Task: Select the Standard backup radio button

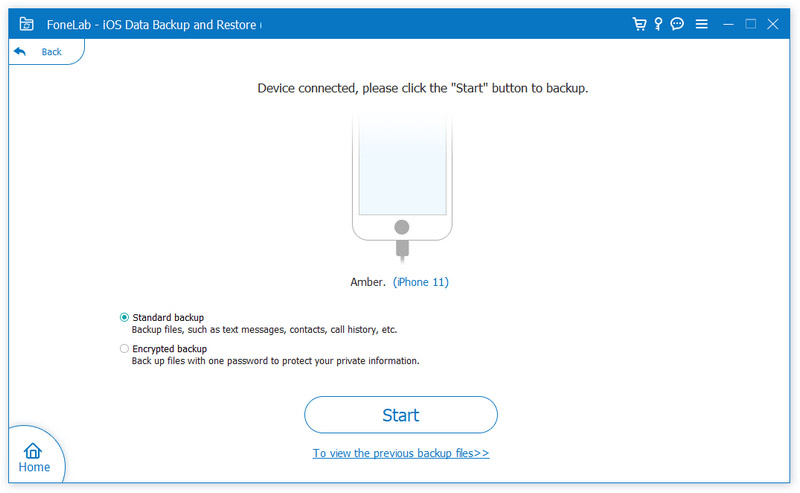Action: 124,317
